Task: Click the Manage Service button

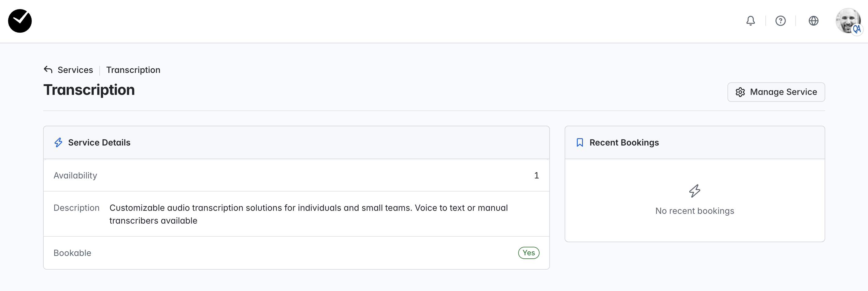Action: pyautogui.click(x=776, y=92)
